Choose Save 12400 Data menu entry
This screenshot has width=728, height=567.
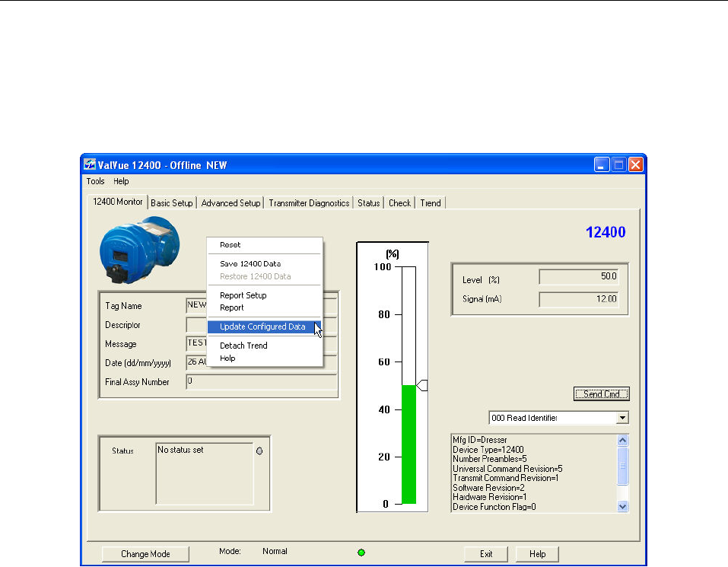pyautogui.click(x=264, y=264)
